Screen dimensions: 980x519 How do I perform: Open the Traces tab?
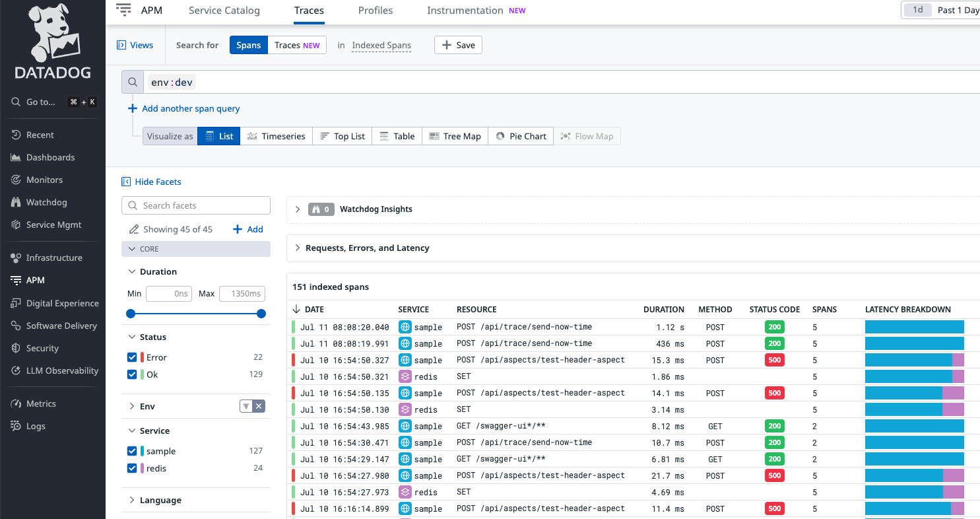309,11
